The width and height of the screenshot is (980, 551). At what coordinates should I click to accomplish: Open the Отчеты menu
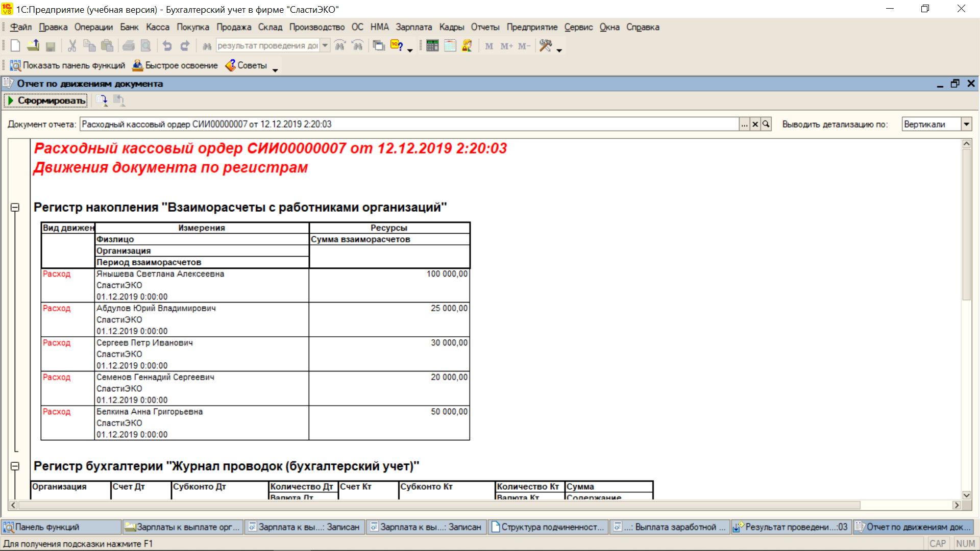click(x=485, y=27)
